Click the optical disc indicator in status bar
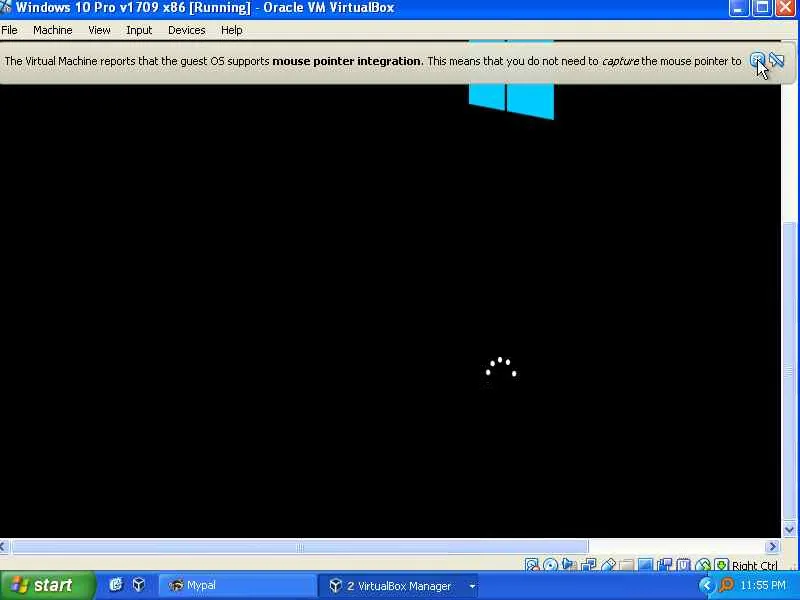 pos(551,564)
